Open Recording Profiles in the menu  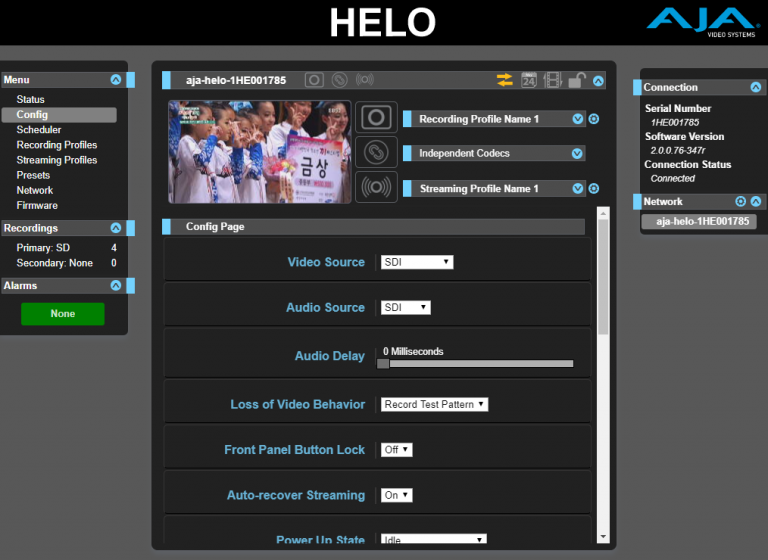(57, 145)
